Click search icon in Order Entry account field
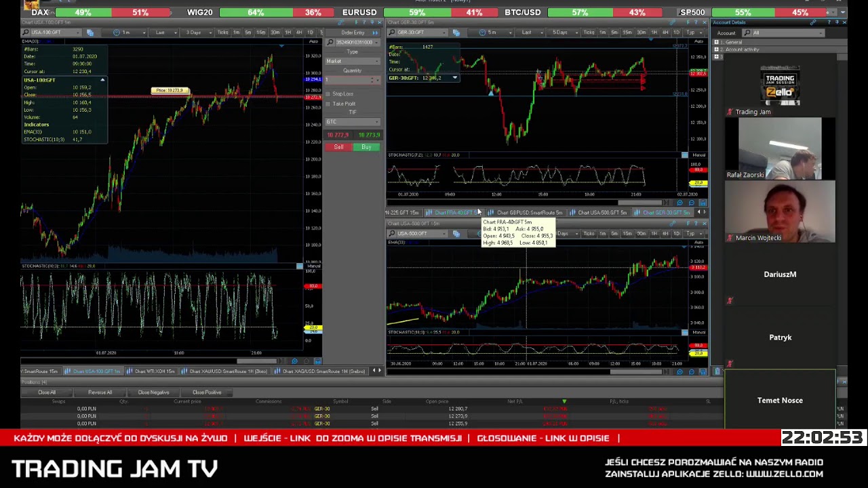Screen dimensions: 868x488 coord(330,42)
